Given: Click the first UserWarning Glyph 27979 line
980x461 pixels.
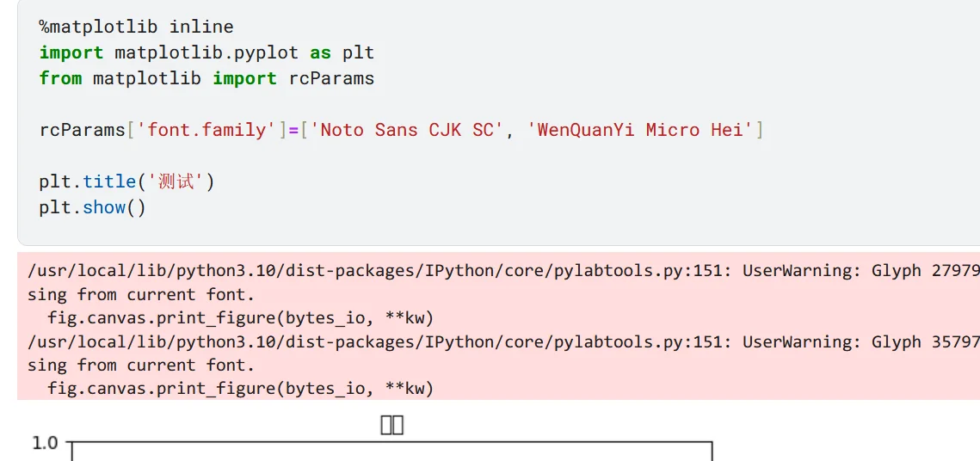Looking at the screenshot, I should click(x=503, y=270).
